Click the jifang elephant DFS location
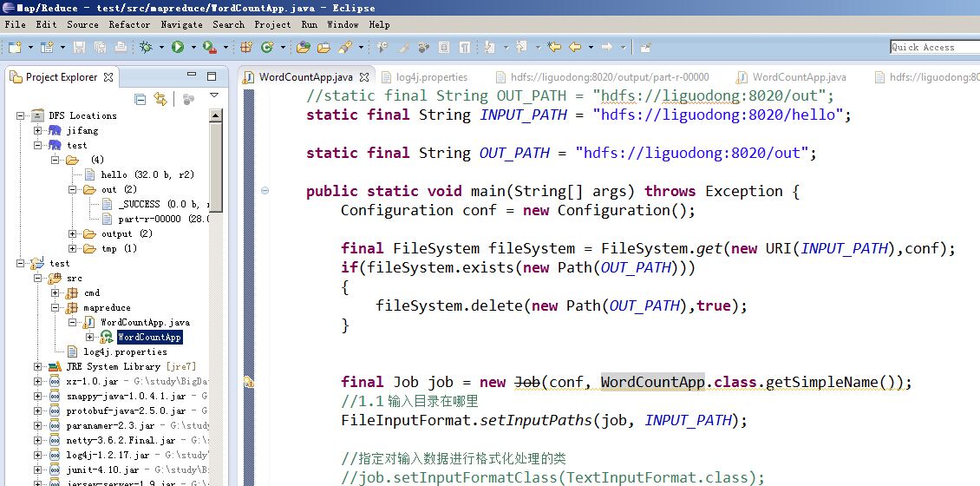 pyautogui.click(x=55, y=130)
